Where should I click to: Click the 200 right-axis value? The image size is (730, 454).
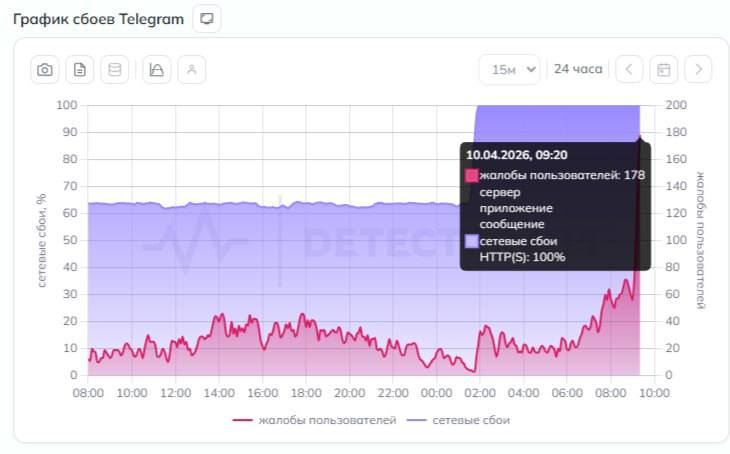tap(676, 105)
